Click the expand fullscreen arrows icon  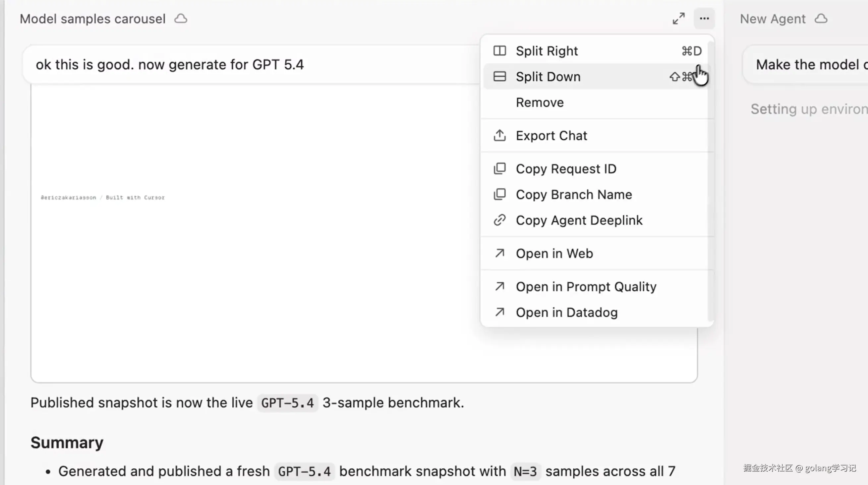[679, 19]
